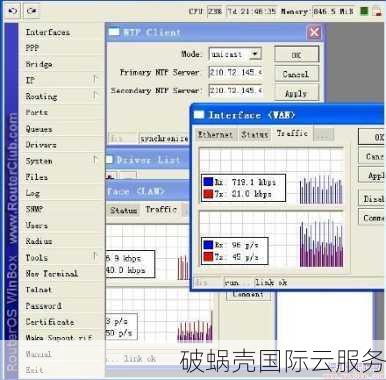Viewport: 386px width, 380px height.
Task: Select Make Supout.rif in the sidebar
Action: [59, 338]
